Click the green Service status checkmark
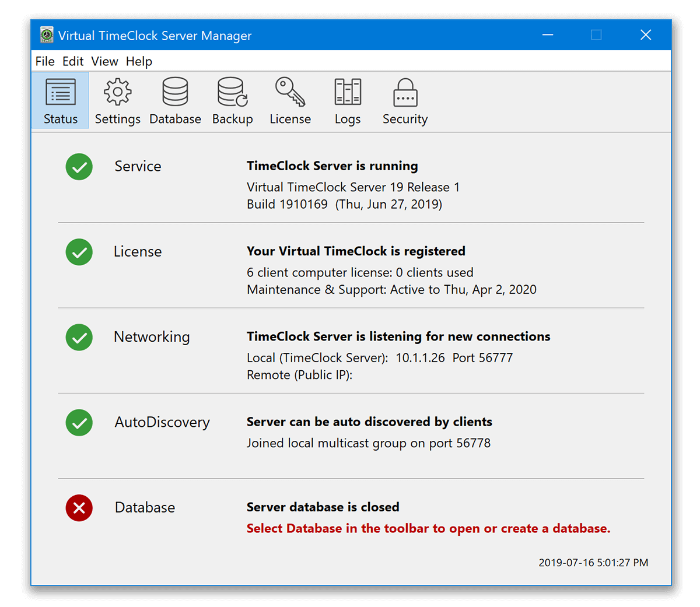The width and height of the screenshot is (700, 607). coord(79,167)
